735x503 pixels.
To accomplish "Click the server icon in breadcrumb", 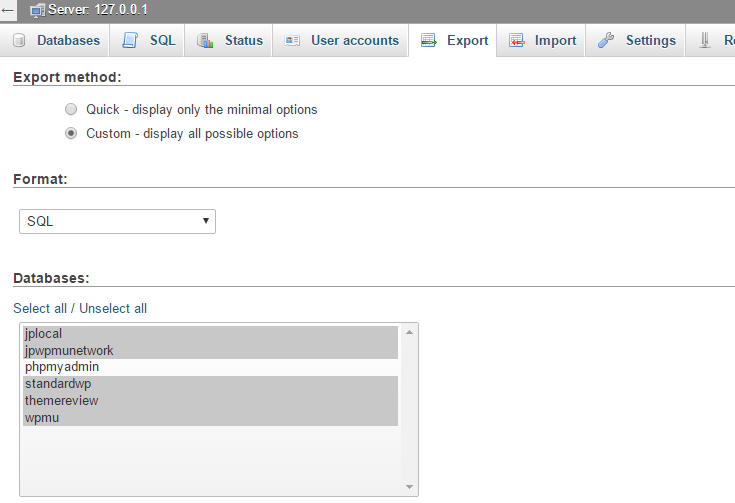I will click(37, 10).
